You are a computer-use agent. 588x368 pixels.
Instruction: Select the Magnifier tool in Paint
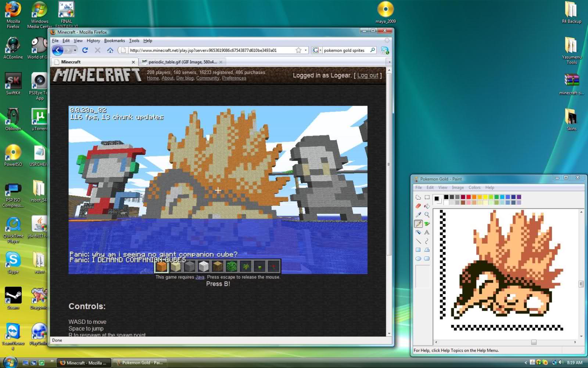pyautogui.click(x=427, y=215)
